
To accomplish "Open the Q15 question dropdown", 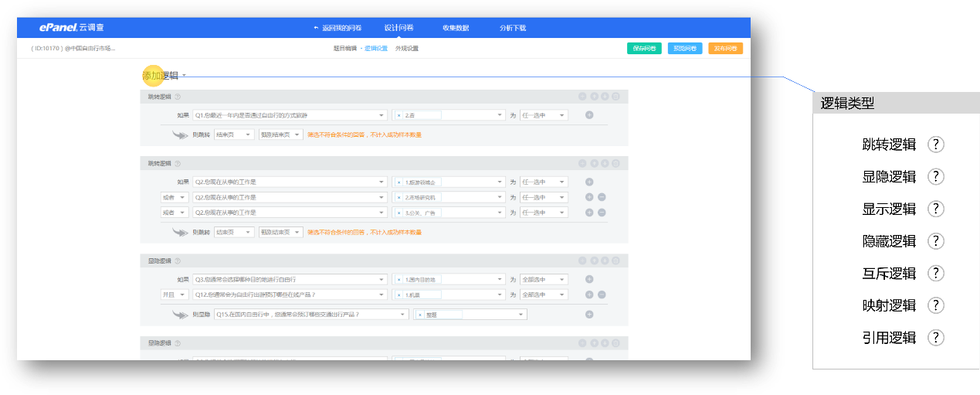I will pos(311,315).
